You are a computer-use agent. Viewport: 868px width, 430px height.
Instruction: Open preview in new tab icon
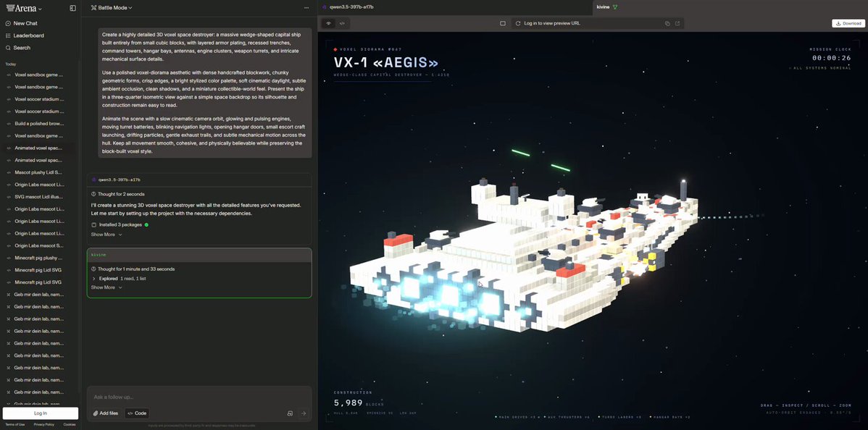click(x=677, y=23)
